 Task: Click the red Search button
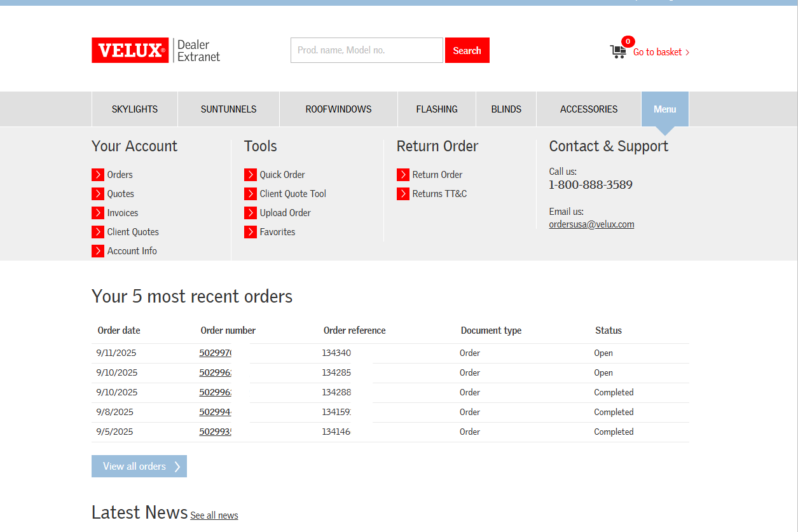(x=467, y=50)
